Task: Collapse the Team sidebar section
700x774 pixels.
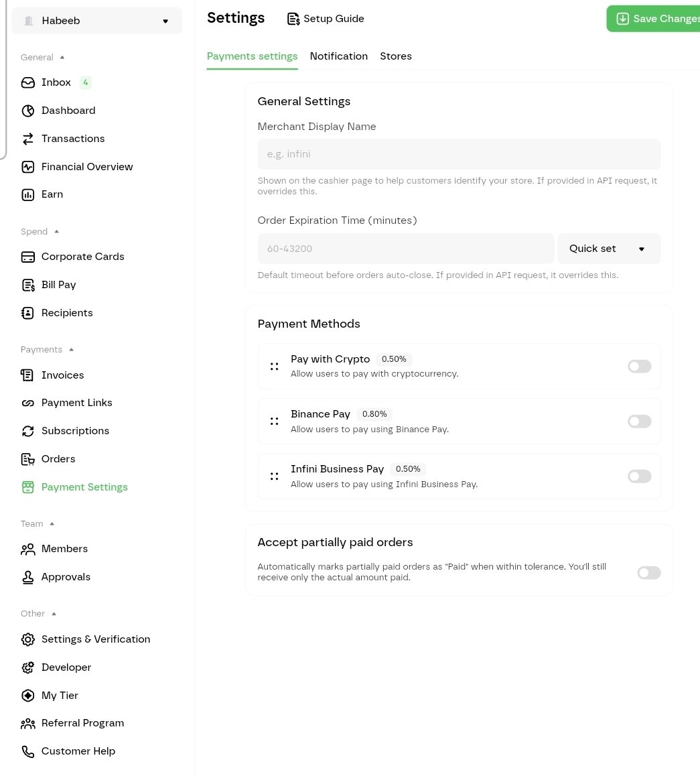Action: (x=37, y=524)
